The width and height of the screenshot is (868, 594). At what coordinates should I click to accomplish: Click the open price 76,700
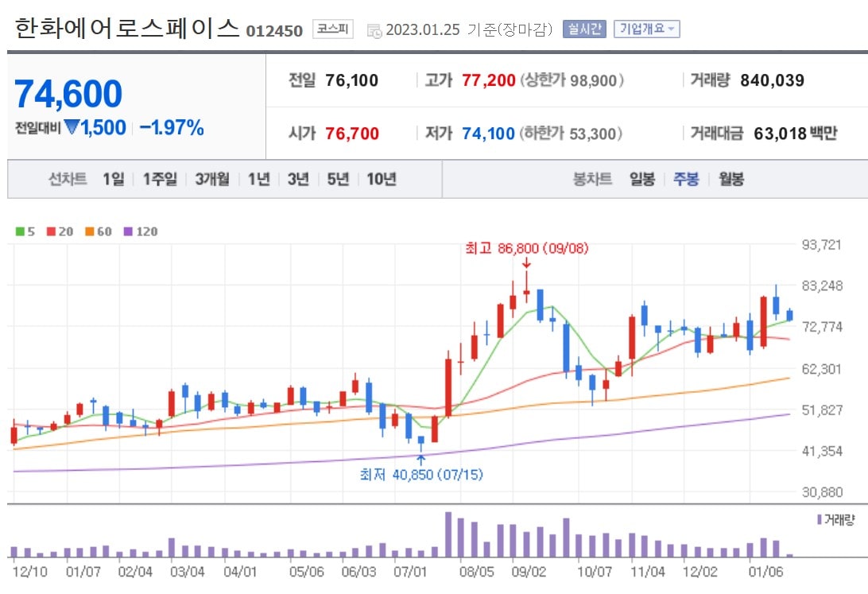pyautogui.click(x=352, y=134)
